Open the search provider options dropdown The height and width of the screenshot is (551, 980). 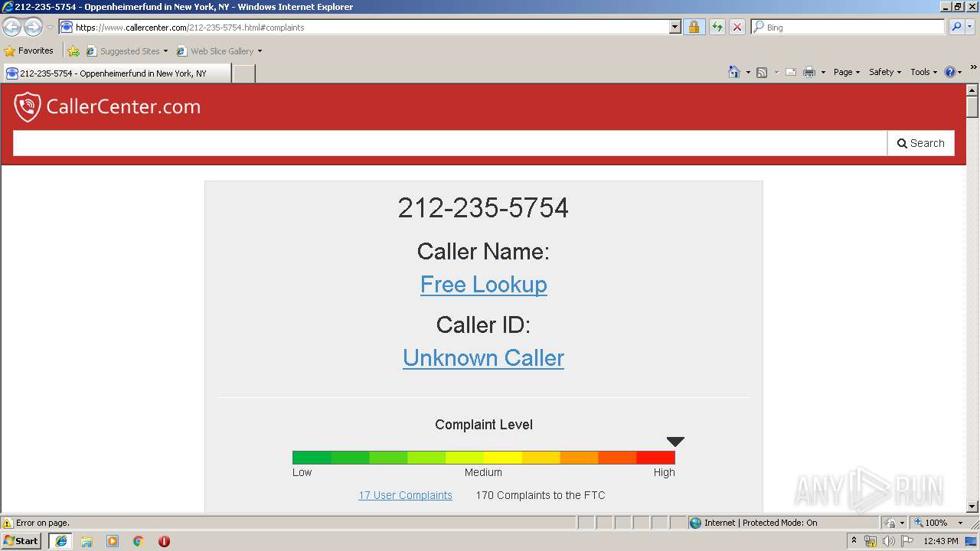(970, 27)
